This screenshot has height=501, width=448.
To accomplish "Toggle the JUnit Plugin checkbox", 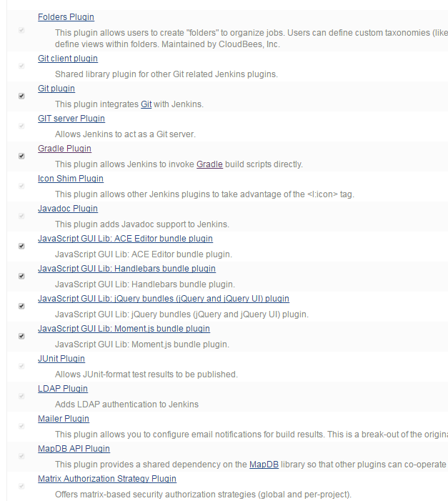I will click(21, 367).
